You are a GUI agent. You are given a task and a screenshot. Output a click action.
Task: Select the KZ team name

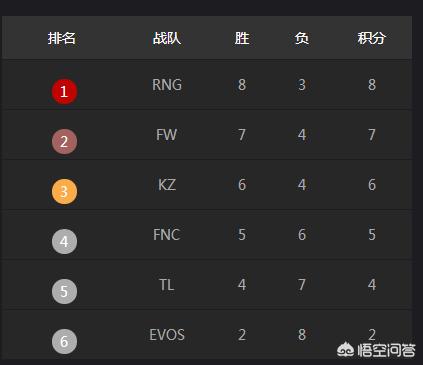(x=167, y=185)
